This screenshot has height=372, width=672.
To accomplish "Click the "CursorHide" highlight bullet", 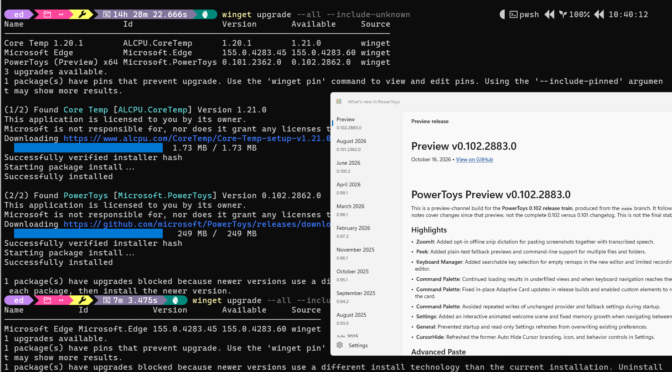I will pos(535,337).
